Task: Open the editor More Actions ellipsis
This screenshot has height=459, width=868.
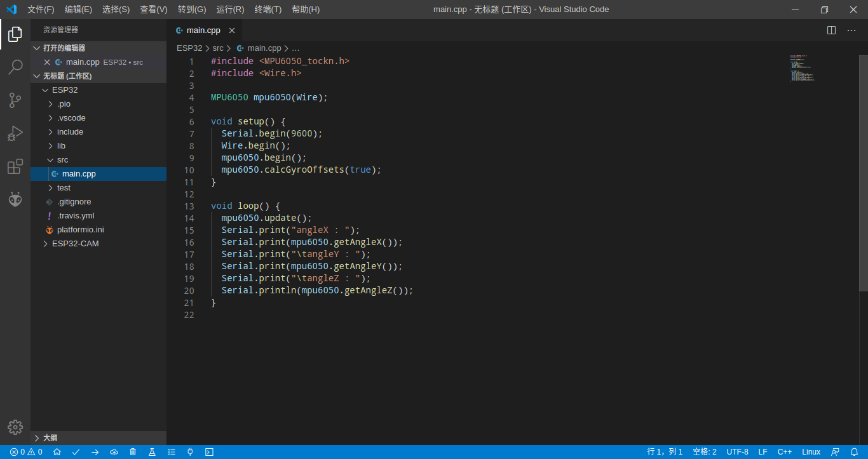Action: click(851, 30)
